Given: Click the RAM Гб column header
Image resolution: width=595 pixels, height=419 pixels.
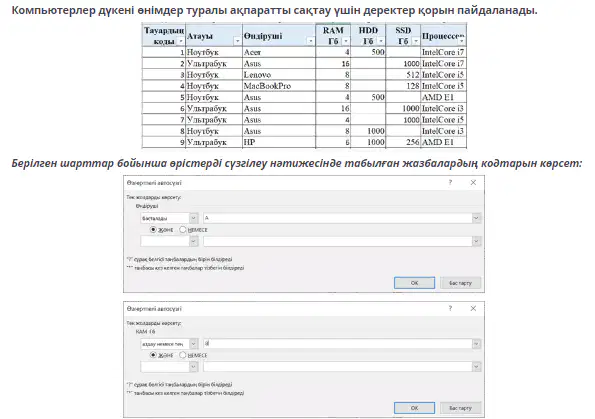Looking at the screenshot, I should coord(333,36).
